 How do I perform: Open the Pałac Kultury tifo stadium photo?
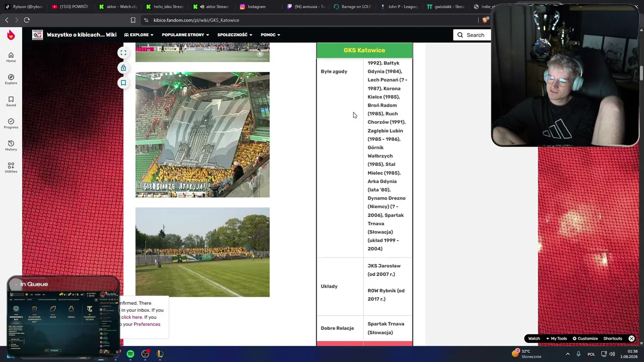tap(202, 135)
